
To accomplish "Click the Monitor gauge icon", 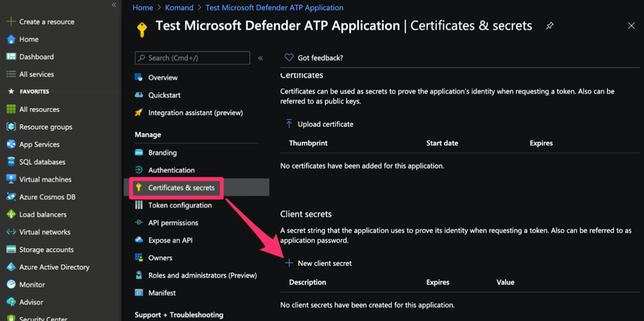I will point(11,284).
